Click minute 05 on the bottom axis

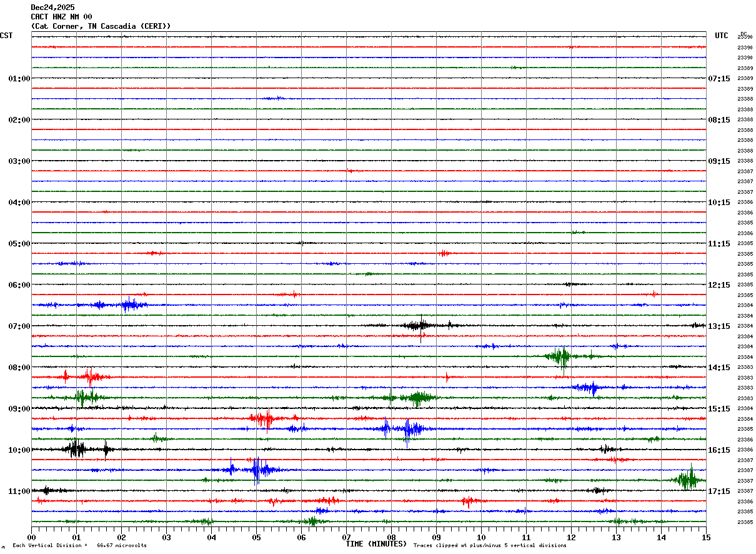(x=256, y=537)
